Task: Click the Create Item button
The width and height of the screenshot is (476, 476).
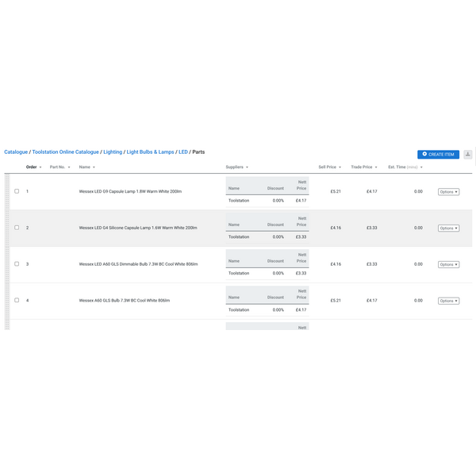Action: pos(438,154)
